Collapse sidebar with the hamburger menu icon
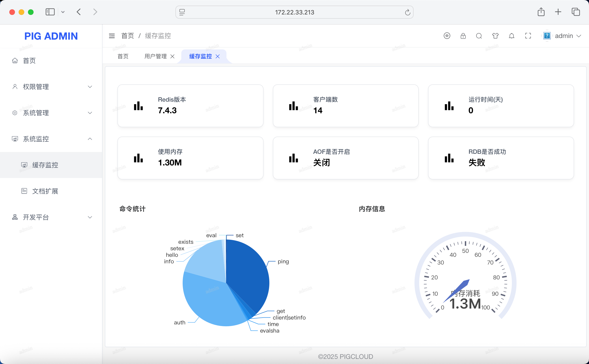This screenshot has width=589, height=364. tap(112, 36)
